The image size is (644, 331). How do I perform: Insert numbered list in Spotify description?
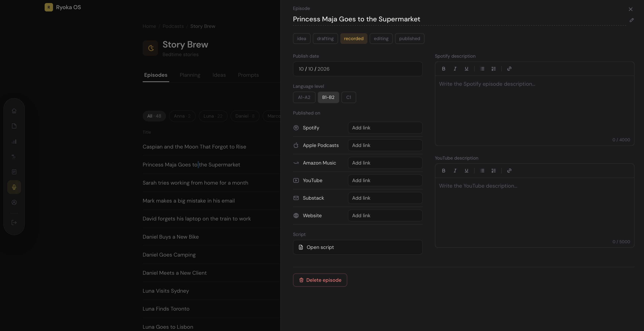(493, 69)
